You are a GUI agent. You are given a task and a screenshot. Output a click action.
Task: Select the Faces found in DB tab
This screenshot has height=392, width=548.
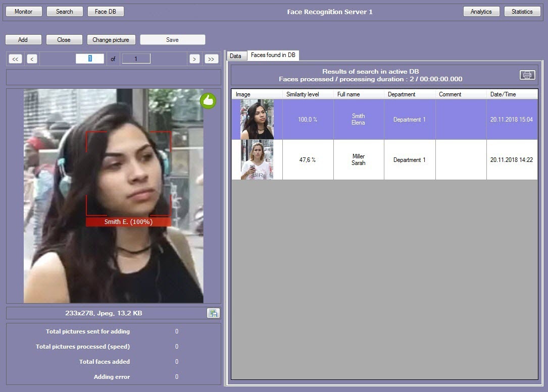tap(273, 55)
